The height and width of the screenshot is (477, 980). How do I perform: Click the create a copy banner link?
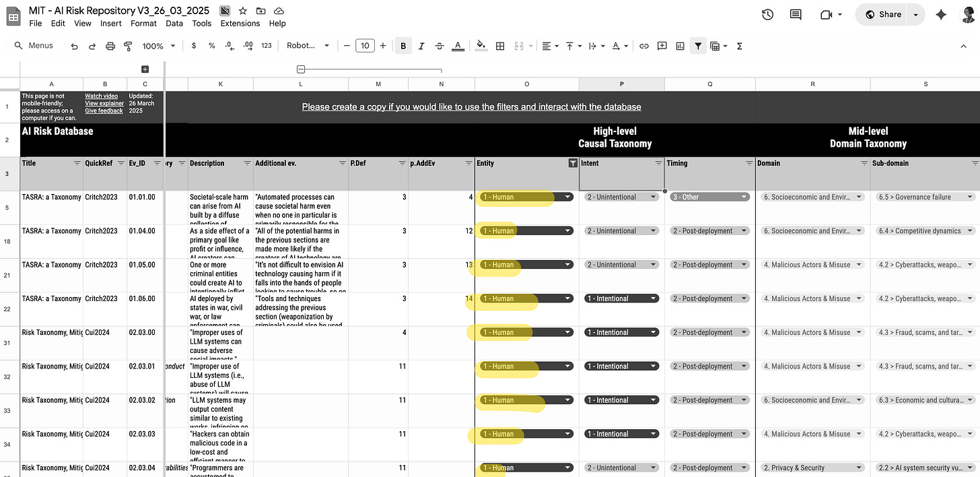tap(471, 106)
